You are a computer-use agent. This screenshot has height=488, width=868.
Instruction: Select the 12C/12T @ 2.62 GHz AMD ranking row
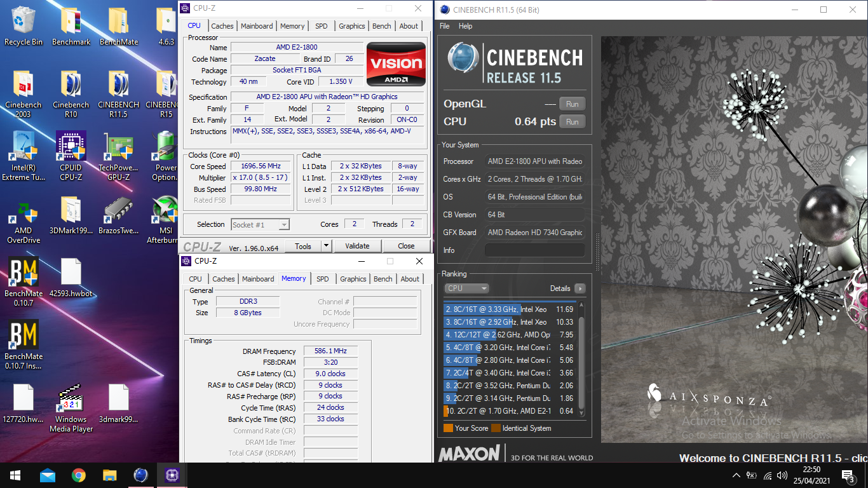[510, 335]
